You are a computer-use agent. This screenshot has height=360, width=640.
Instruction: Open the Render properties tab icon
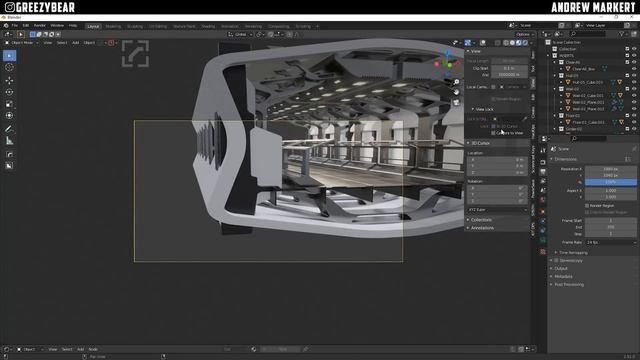(543, 162)
